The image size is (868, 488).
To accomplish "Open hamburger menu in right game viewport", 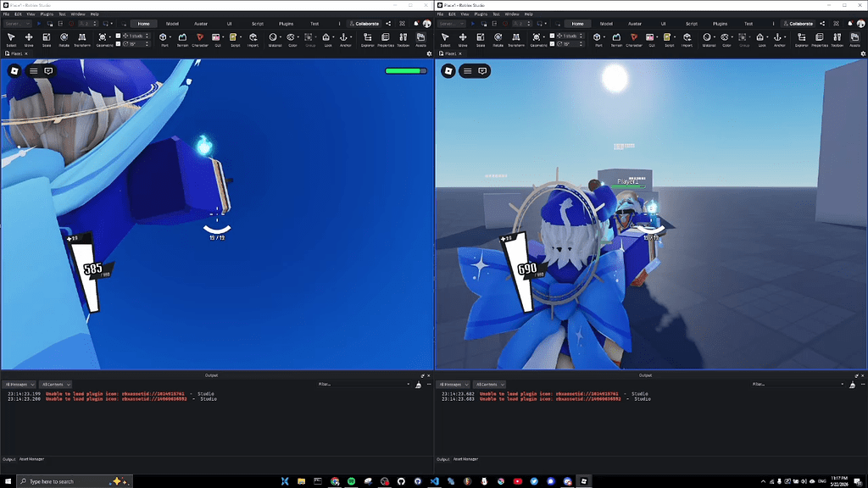I will pos(468,71).
